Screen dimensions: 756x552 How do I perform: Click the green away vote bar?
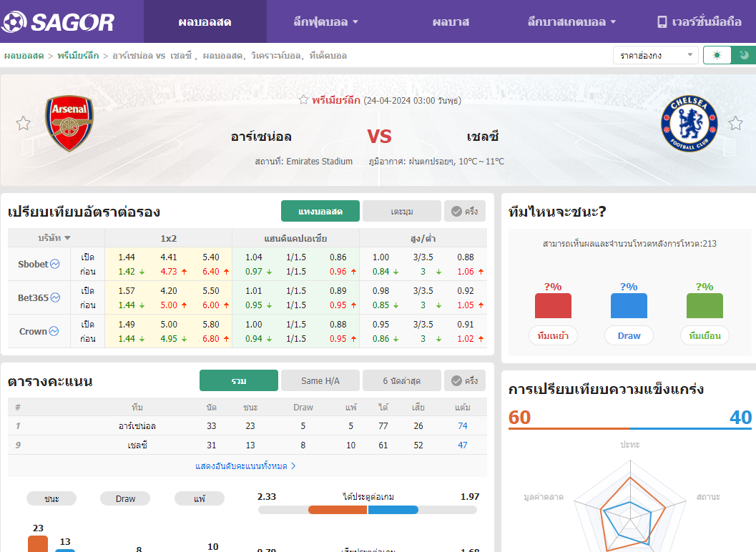(x=705, y=305)
